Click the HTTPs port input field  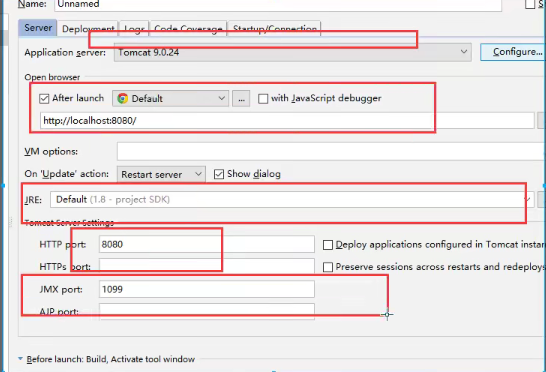(207, 266)
